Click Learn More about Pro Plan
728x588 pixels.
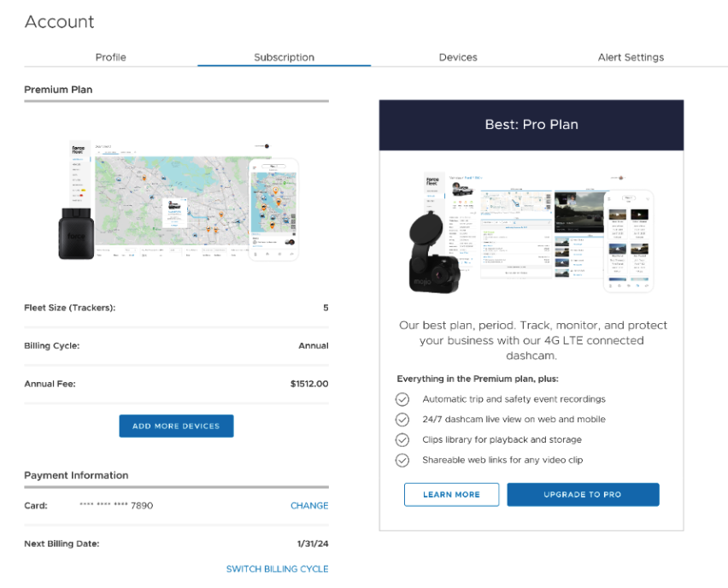[x=451, y=494]
